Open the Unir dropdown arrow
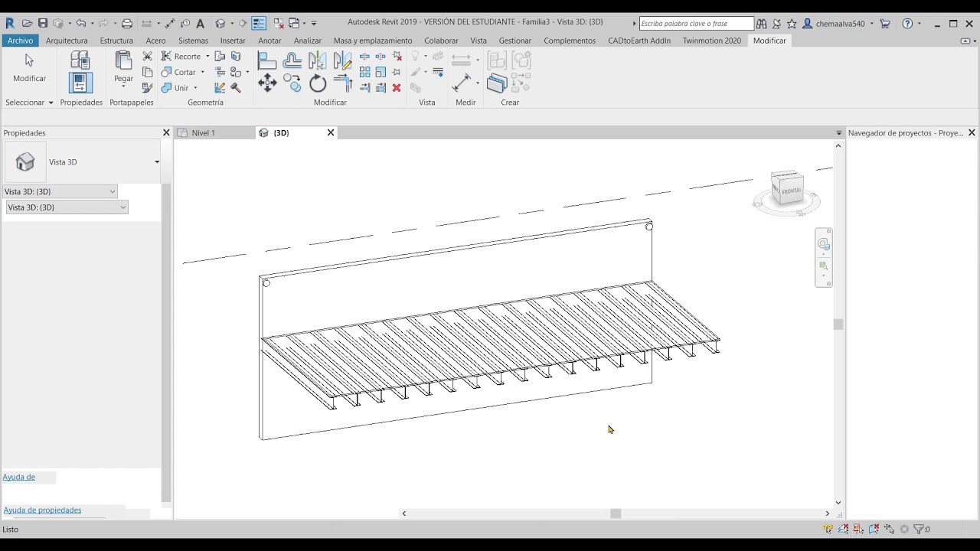 [x=195, y=88]
